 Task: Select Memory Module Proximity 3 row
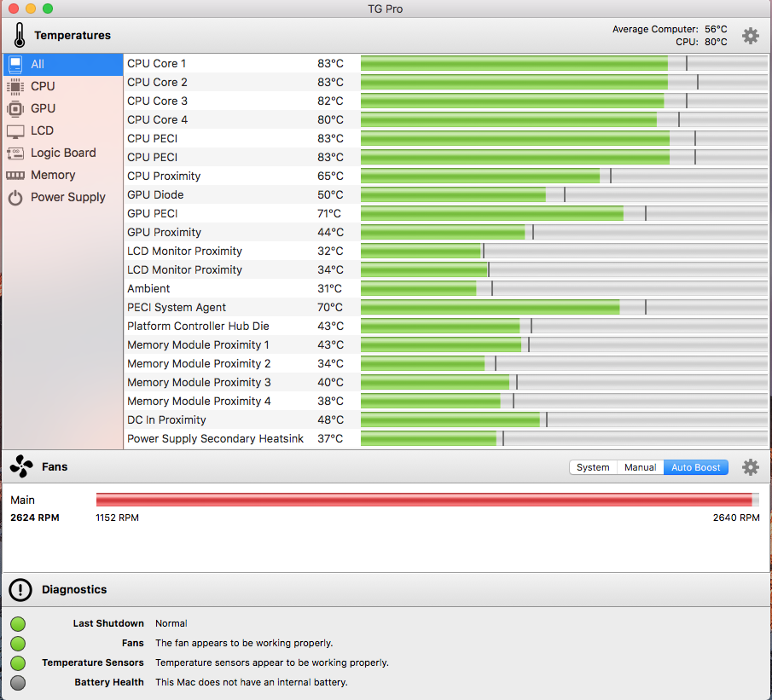tap(445, 382)
